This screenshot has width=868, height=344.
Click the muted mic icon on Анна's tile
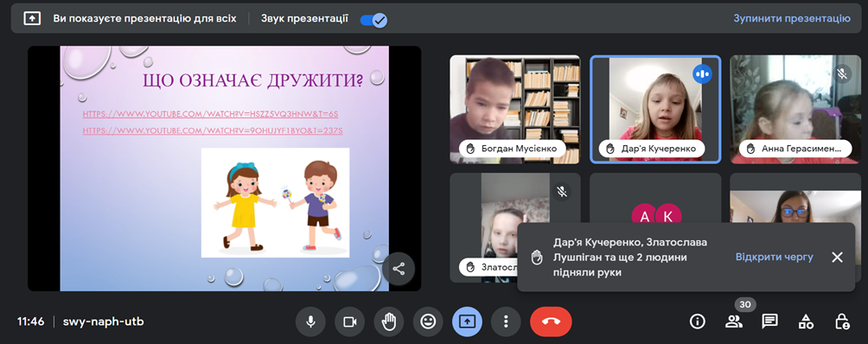coord(843,73)
